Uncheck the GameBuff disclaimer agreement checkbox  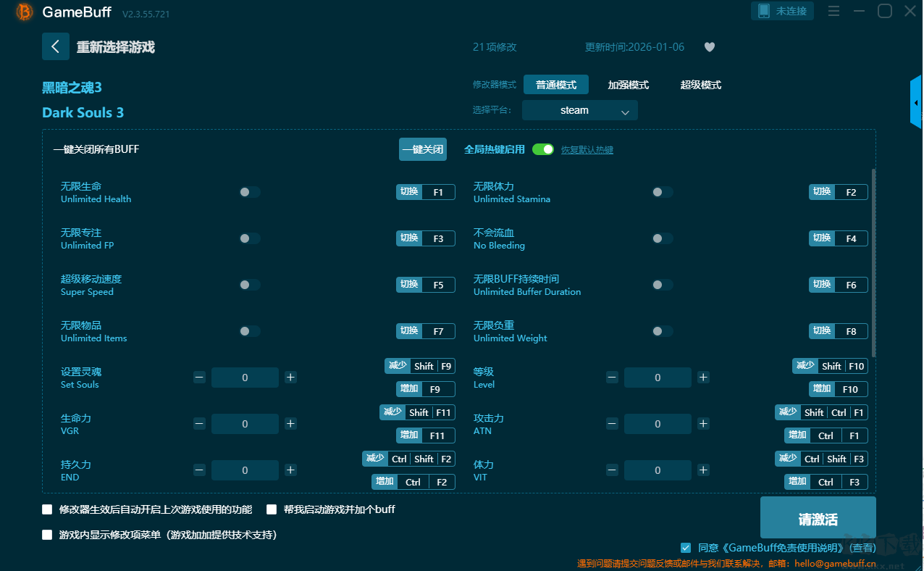(686, 548)
